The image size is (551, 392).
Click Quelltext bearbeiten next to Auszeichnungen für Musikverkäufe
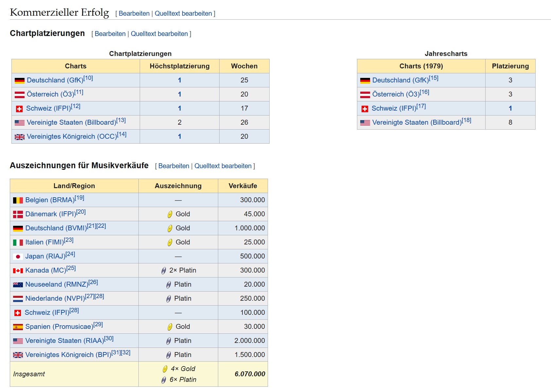click(x=223, y=166)
